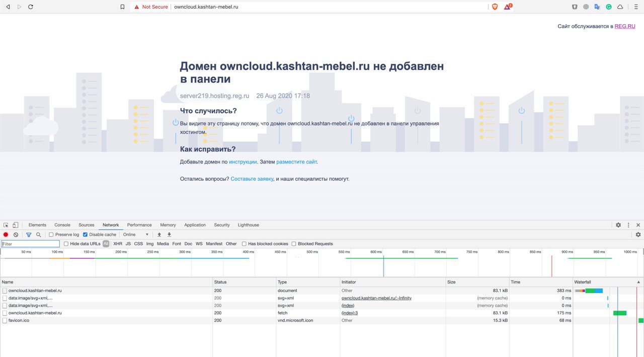
Task: Check Hide data URLs
Action: tap(66, 244)
